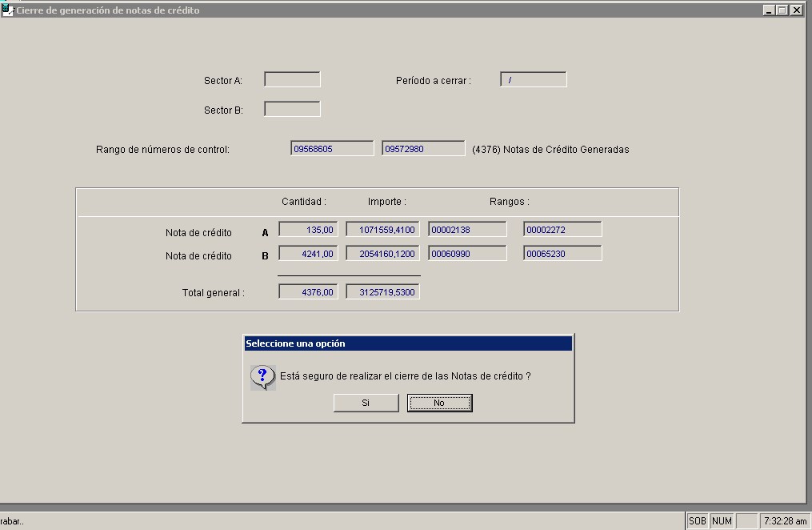Click control number range end 09572980
Screen dimensions: 812x530
coord(423,148)
